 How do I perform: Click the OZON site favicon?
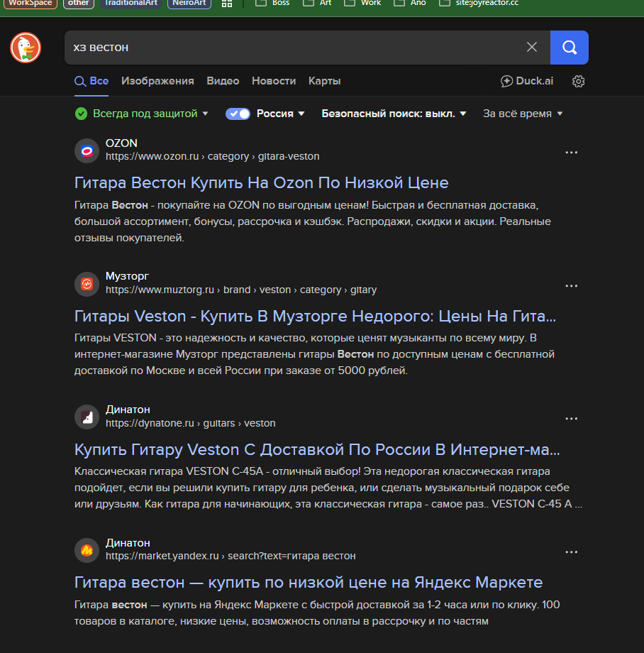pos(87,150)
